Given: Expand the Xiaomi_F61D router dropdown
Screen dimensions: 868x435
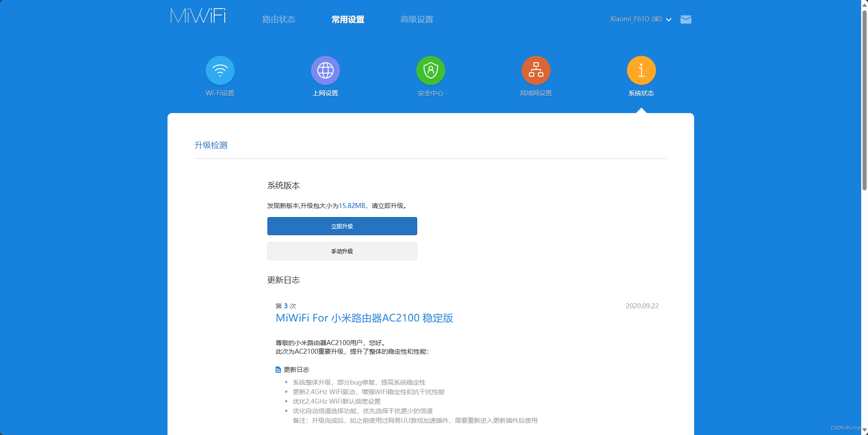Looking at the screenshot, I should 641,19.
